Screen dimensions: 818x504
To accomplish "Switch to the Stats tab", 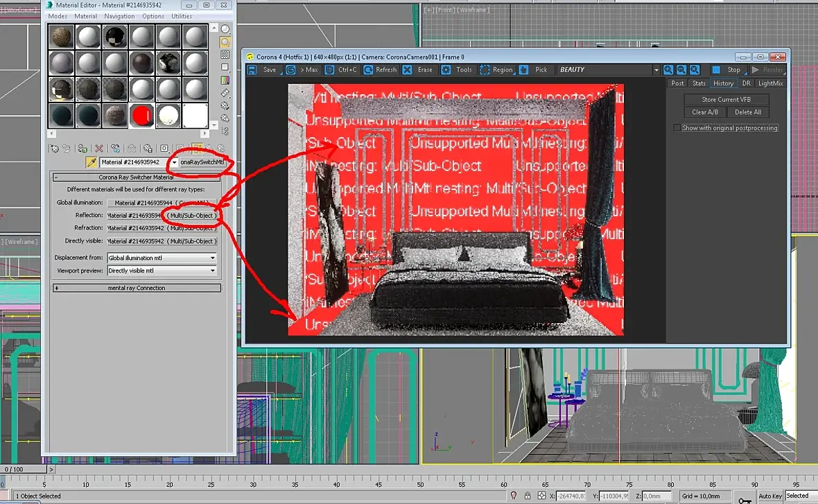I will point(699,83).
